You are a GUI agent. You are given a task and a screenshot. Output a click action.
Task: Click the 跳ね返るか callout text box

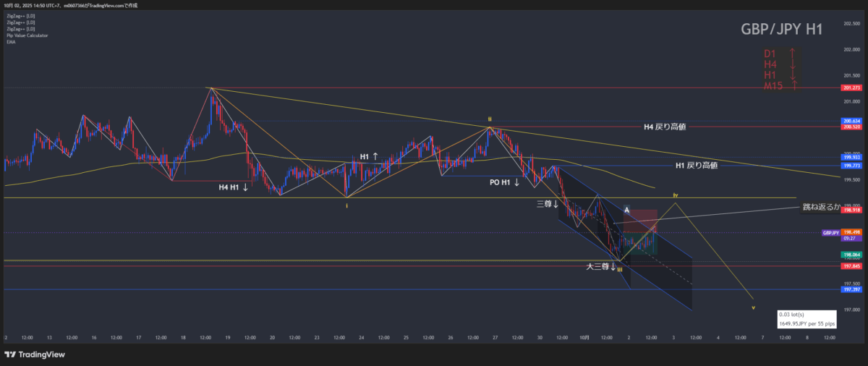tap(822, 207)
